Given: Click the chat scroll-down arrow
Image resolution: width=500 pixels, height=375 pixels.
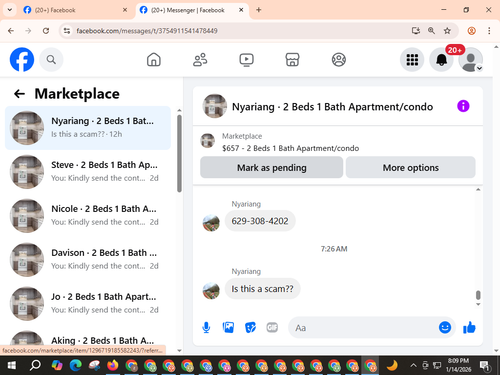Looking at the screenshot, I should 478,304.
